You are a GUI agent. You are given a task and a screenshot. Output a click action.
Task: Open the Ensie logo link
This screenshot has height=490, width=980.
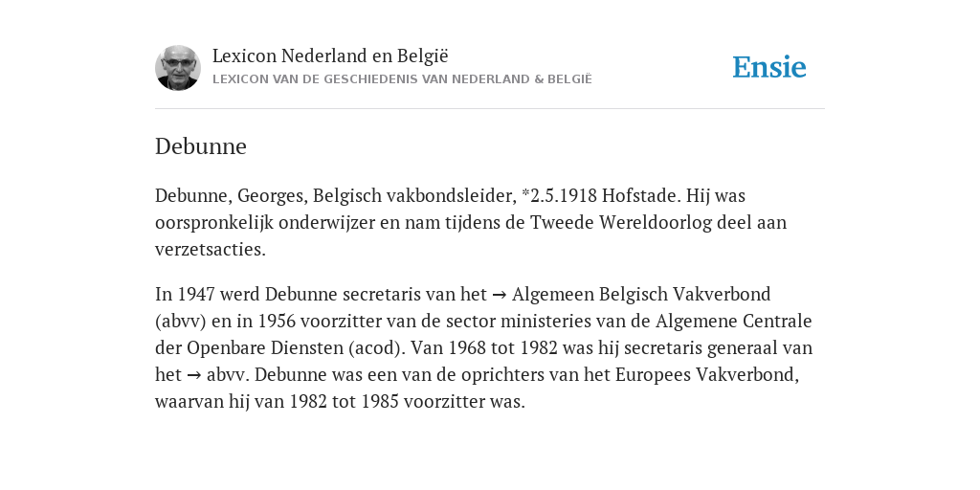coord(769,68)
